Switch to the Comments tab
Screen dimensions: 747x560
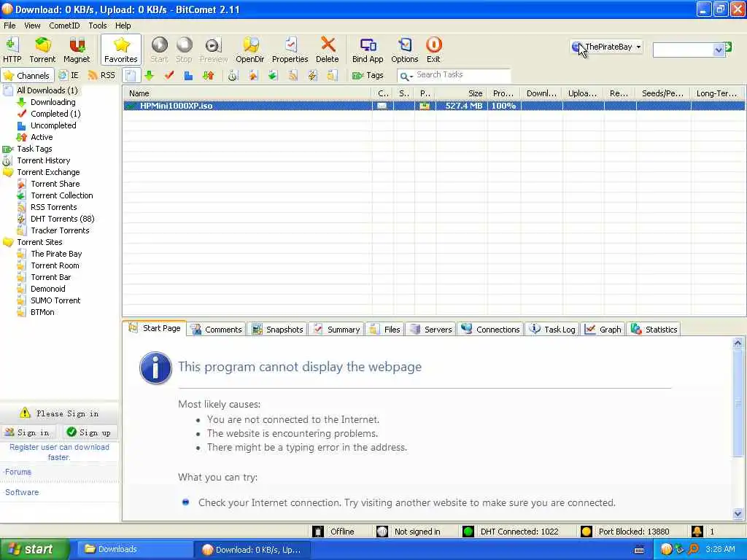pos(217,330)
